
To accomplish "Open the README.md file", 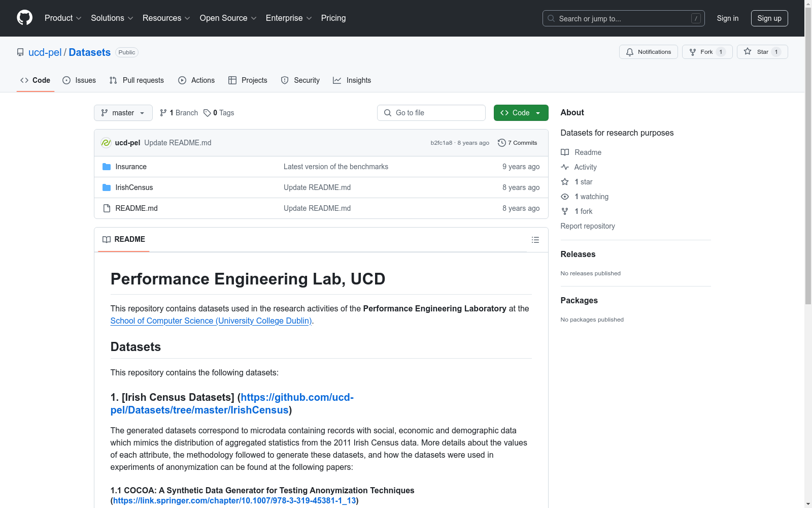I will coord(137,208).
